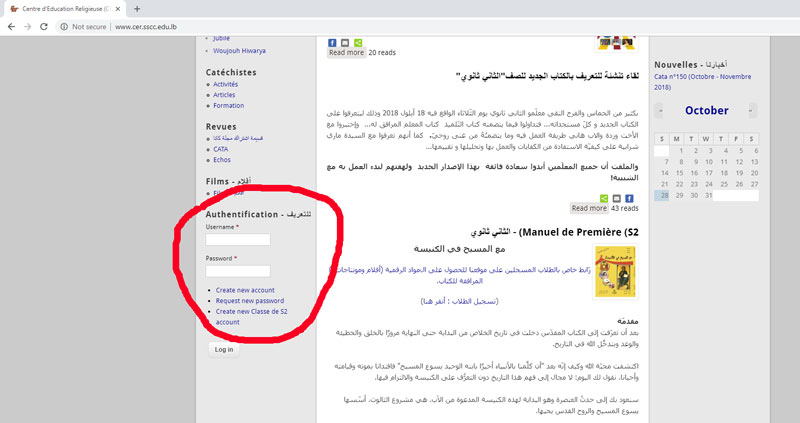Click the Password input field
The image size is (800, 423).
tap(238, 271)
